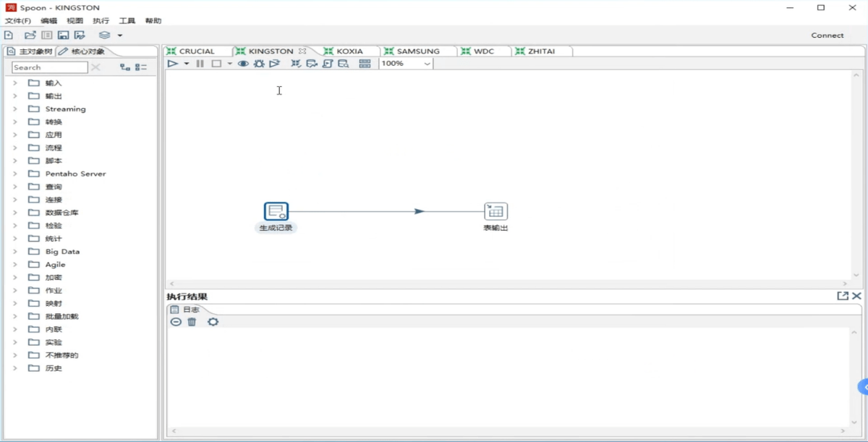The image size is (868, 442).
Task: Click the Connect button
Action: click(827, 35)
